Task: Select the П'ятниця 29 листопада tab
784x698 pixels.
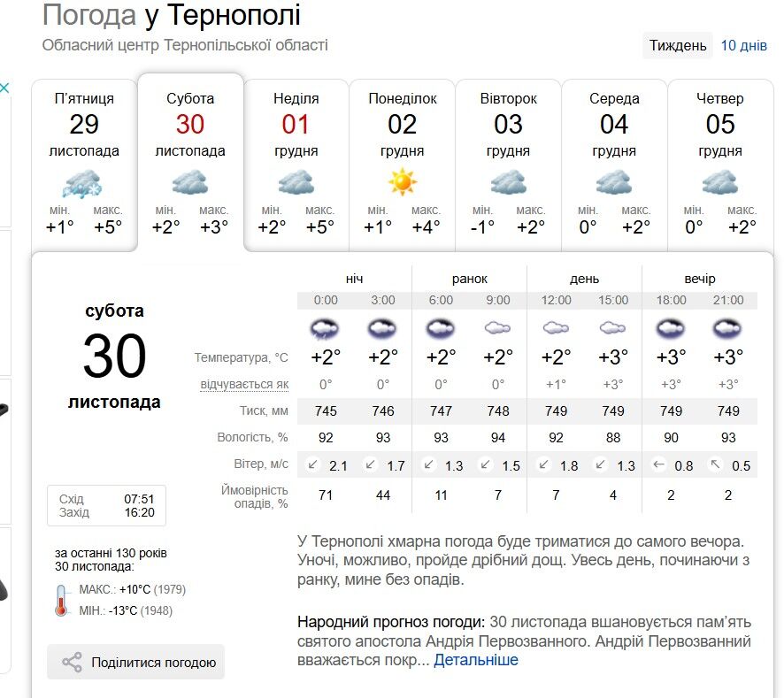Action: coord(84,164)
